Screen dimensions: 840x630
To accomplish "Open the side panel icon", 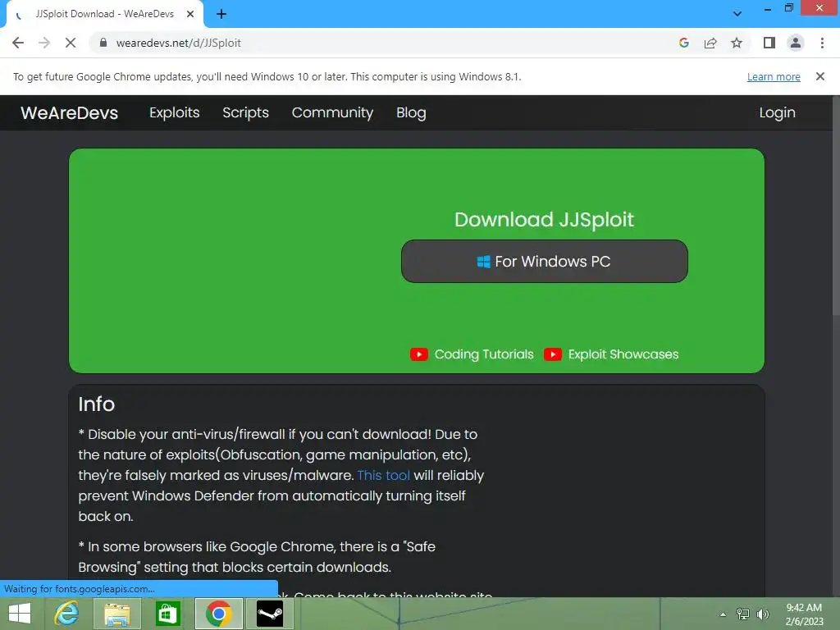I will click(769, 43).
